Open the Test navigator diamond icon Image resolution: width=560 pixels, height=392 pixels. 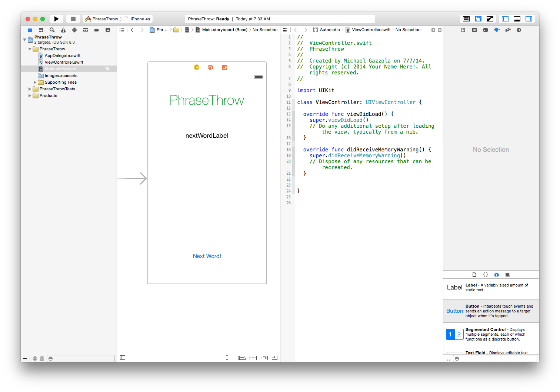(x=74, y=30)
